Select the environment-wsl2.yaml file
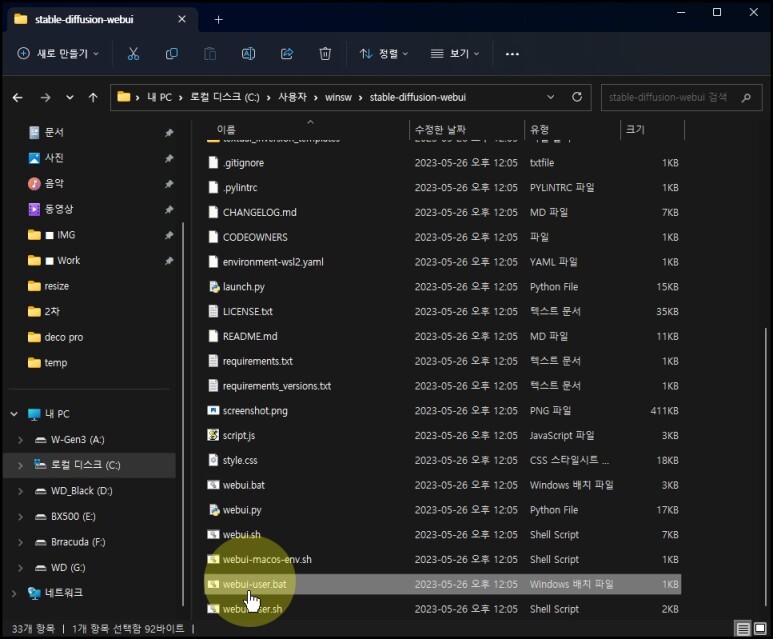The height and width of the screenshot is (639, 773). 443,262
